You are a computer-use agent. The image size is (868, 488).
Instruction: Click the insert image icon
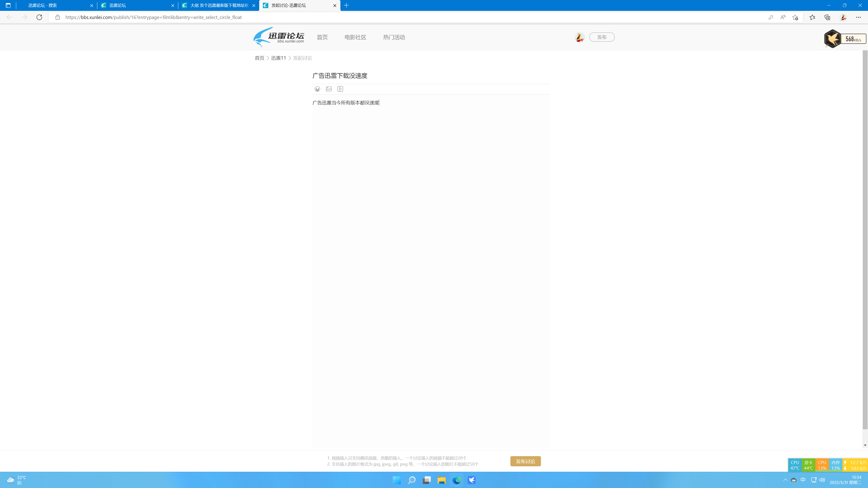[x=328, y=89]
